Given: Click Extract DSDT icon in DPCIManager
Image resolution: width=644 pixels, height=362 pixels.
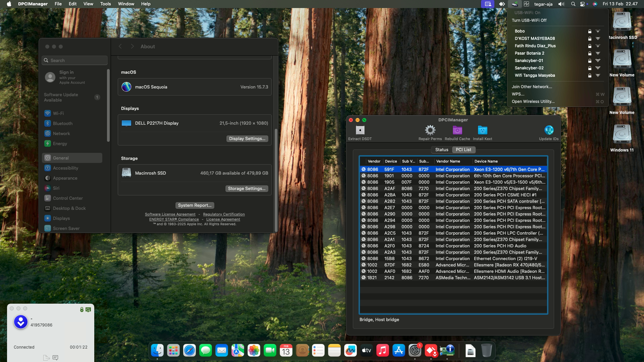Looking at the screenshot, I should click(x=360, y=130).
